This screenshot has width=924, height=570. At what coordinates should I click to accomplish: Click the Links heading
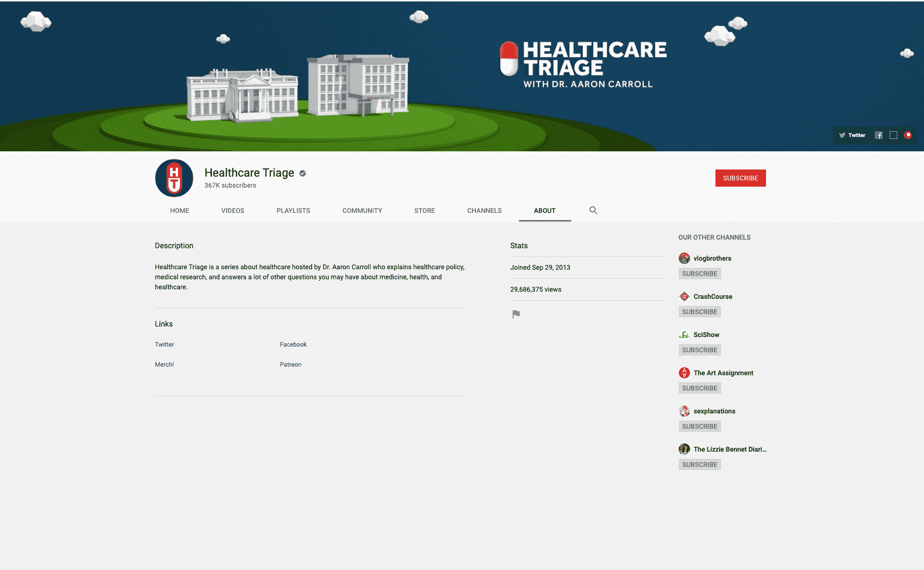[x=164, y=324]
